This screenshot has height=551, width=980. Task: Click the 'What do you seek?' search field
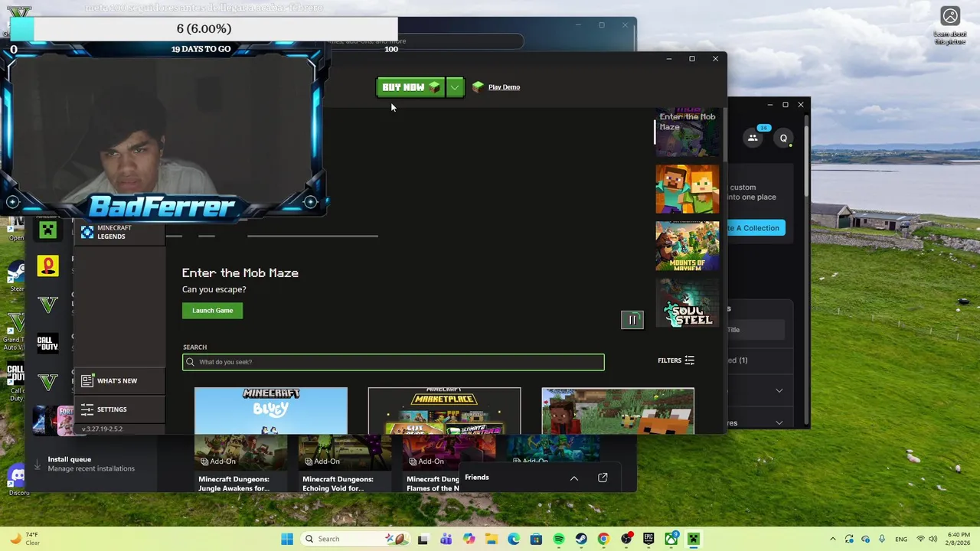click(x=394, y=362)
